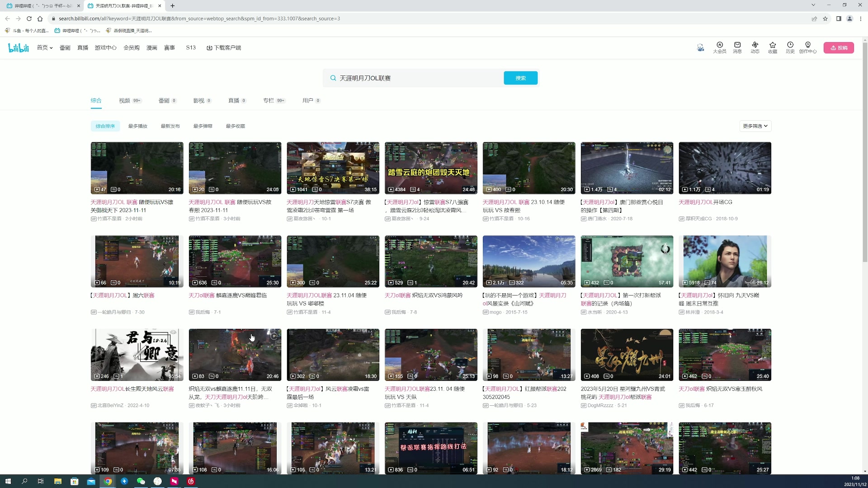This screenshot has width=868, height=488.
Task: Click the 大会员 membership icon
Action: click(719, 47)
